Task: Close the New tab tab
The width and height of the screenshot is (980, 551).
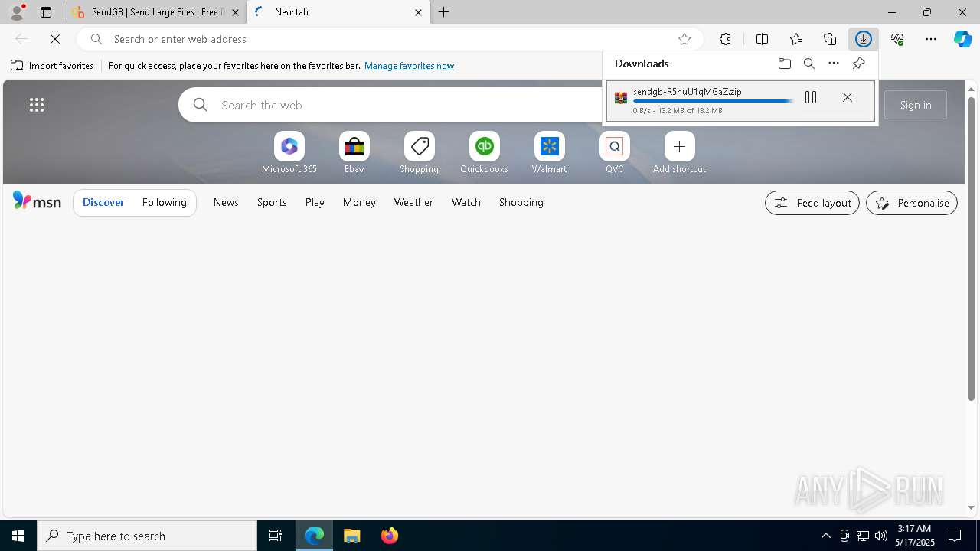Action: [418, 12]
